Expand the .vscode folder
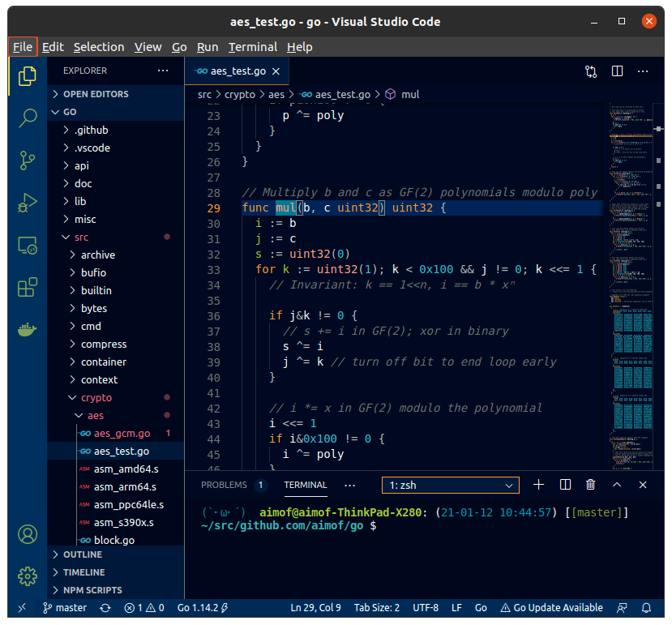 (x=116, y=148)
